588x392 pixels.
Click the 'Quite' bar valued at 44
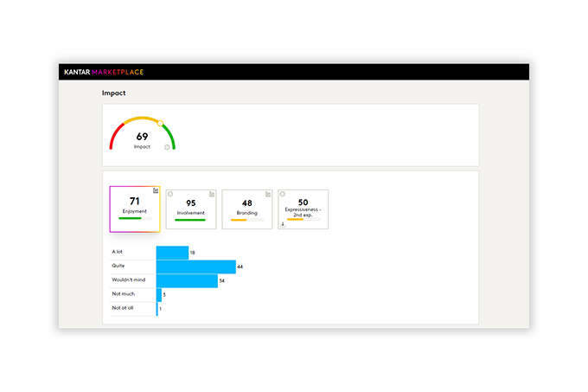(195, 267)
